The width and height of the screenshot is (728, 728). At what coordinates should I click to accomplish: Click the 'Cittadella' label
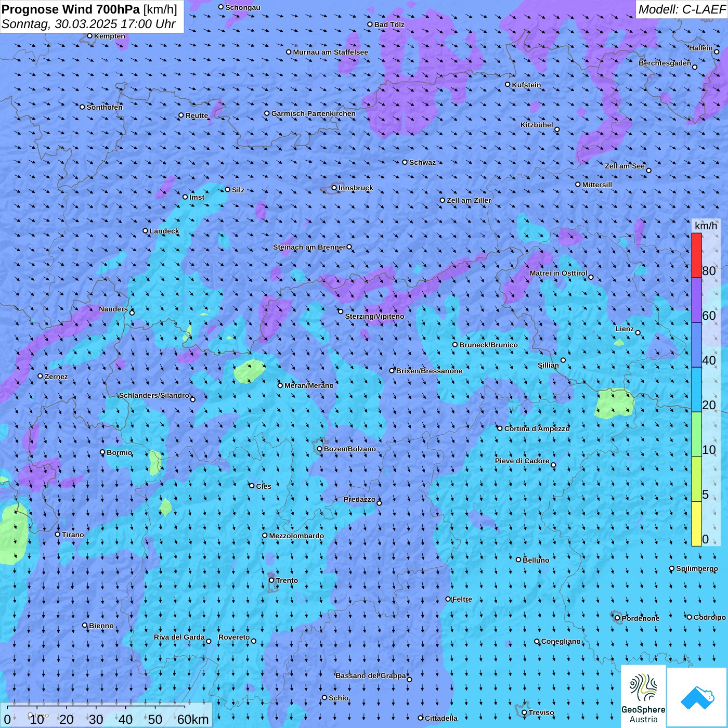[441, 718]
